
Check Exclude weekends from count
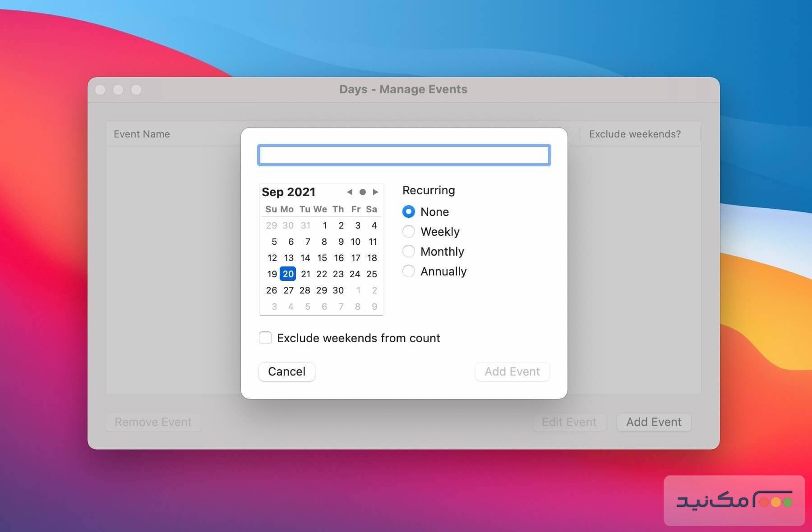[265, 338]
